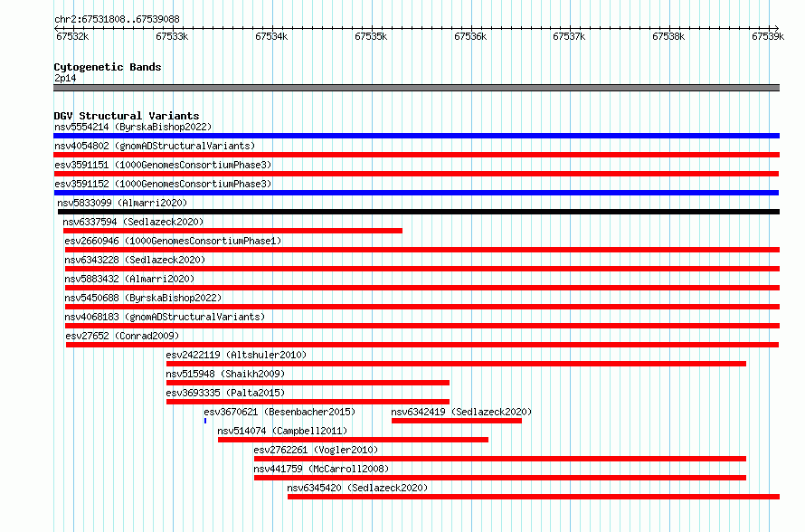Click the nsv515948 (Shaikh2009) label
Screen dimensions: 805x532
click(x=225, y=374)
